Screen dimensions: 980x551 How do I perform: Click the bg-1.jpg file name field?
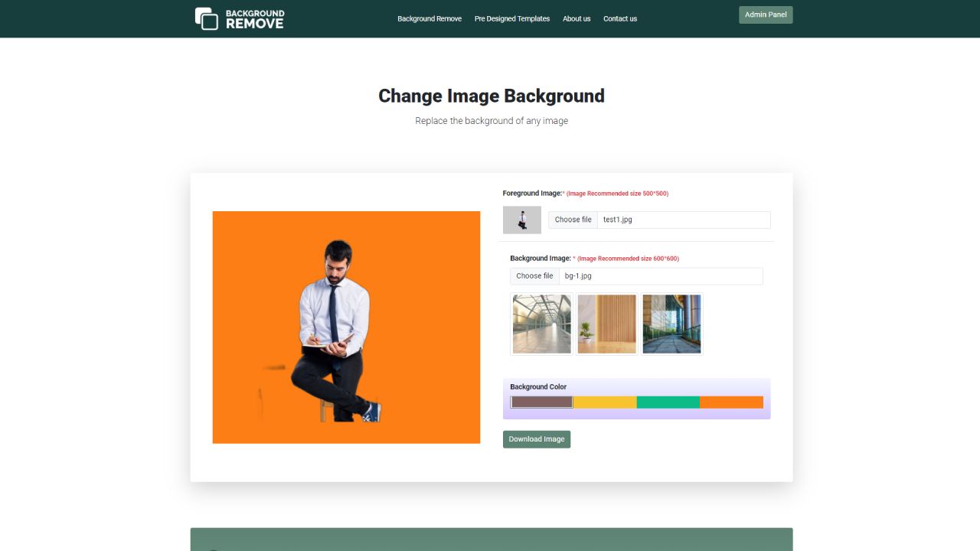[660, 276]
